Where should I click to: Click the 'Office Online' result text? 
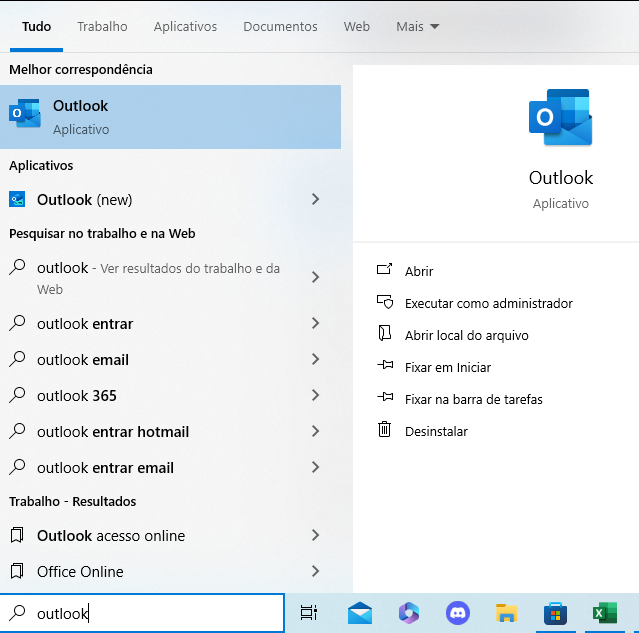(80, 571)
